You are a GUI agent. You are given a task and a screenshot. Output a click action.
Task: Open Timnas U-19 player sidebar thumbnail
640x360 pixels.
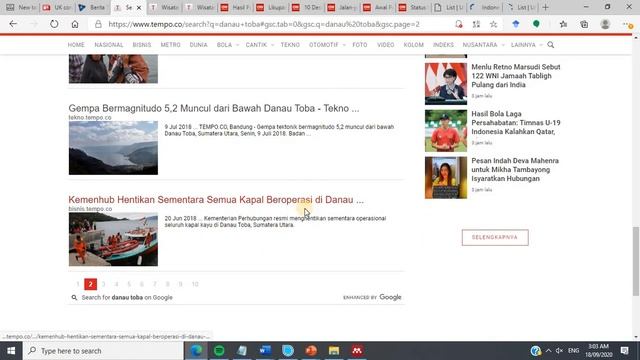[x=446, y=131]
